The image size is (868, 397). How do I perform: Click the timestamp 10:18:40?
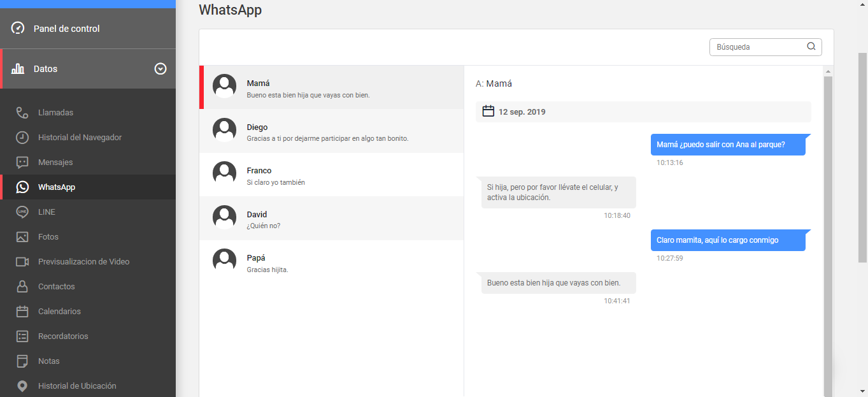617,215
